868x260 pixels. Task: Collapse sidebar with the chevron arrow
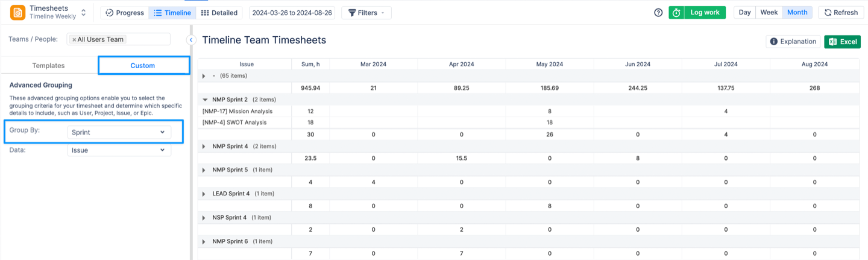pos(191,40)
